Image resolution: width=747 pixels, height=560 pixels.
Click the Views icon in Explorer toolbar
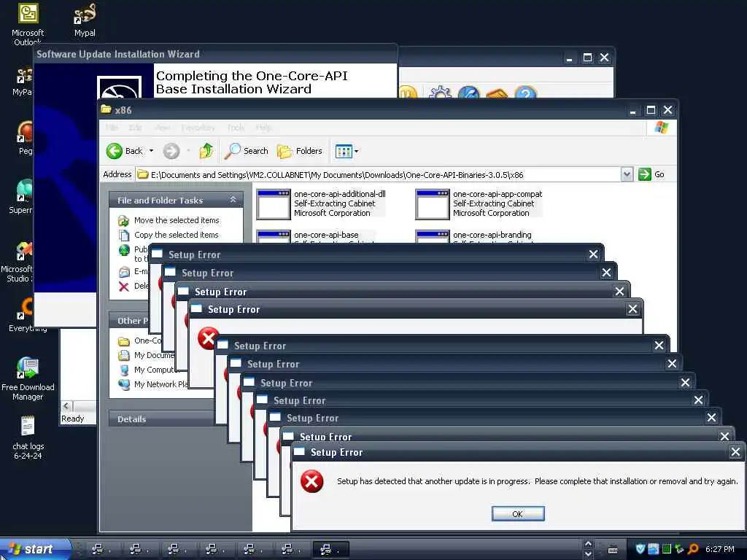pos(344,152)
